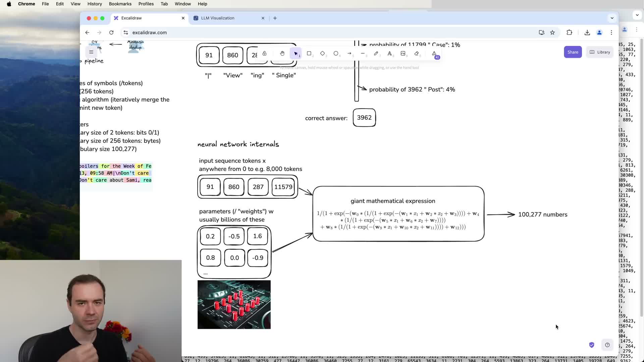Open the Excalidraw hamburger main menu
The image size is (644, 362).
tap(91, 52)
